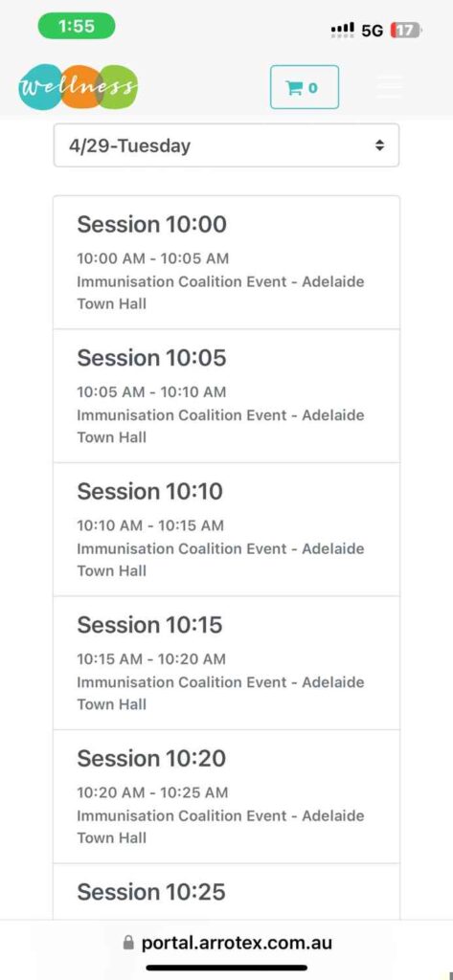This screenshot has width=453, height=980.
Task: Tap the 10:20 AM - 10:25 AM time range
Action: click(152, 792)
